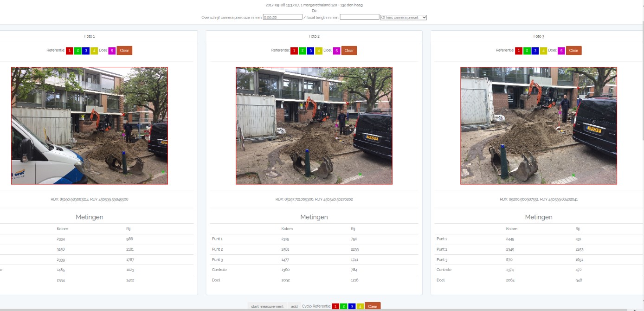
Task: Click the blue marker in Foto 2 image
Action: click(x=307, y=151)
